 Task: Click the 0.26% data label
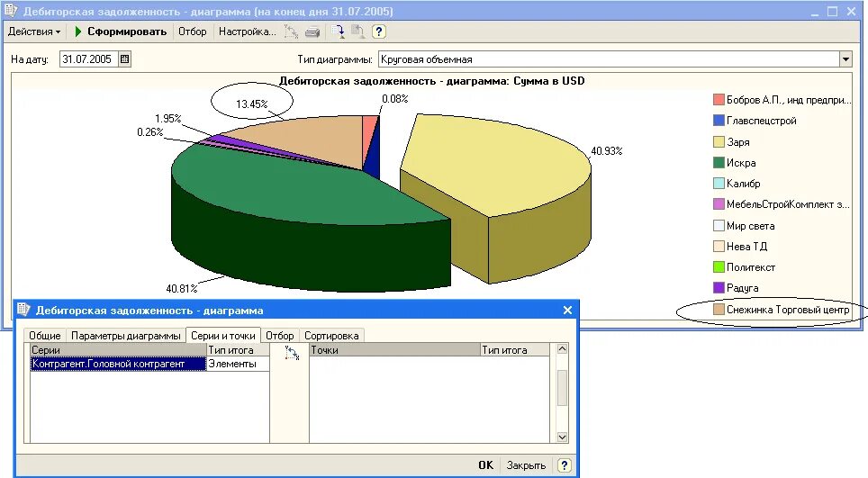click(150, 131)
